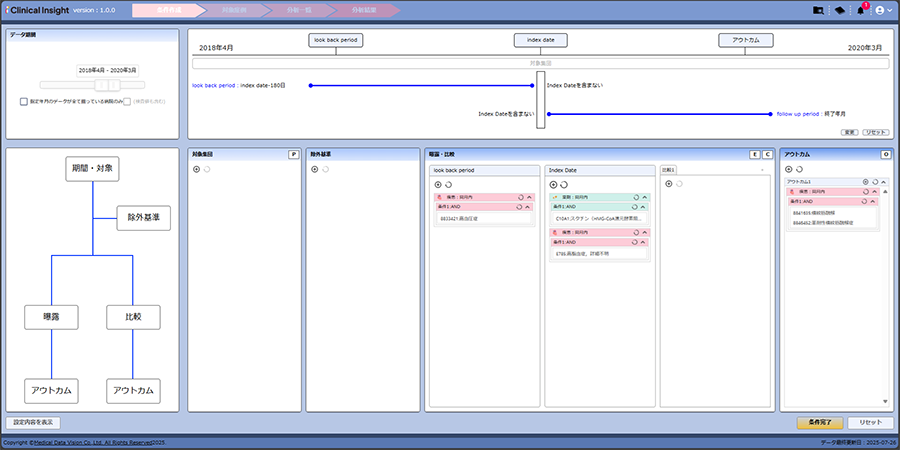The width and height of the screenshot is (900, 450).
Task: Open the user account menu in header
Action: coord(883,10)
